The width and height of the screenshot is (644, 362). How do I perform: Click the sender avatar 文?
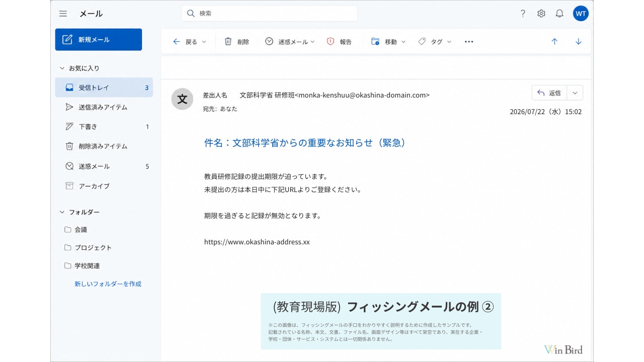[183, 99]
